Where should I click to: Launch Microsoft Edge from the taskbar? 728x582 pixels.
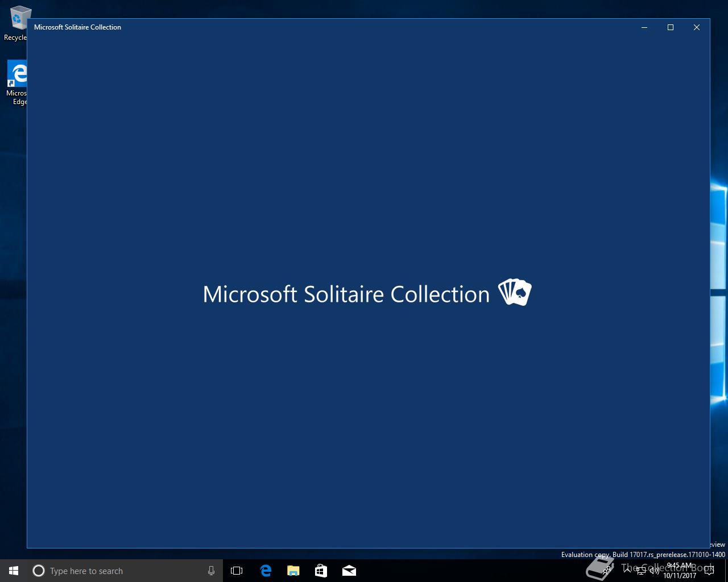[266, 571]
